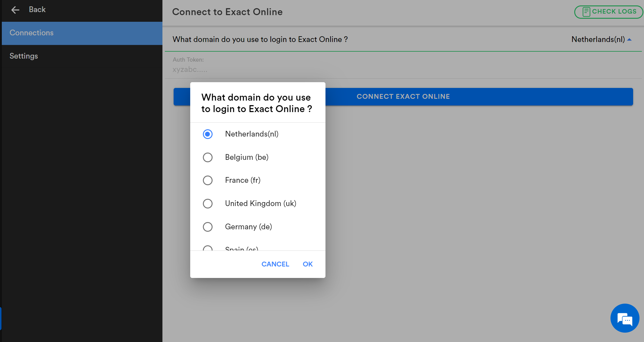Click Back label in sidebar header
This screenshot has width=644, height=342.
tap(37, 10)
